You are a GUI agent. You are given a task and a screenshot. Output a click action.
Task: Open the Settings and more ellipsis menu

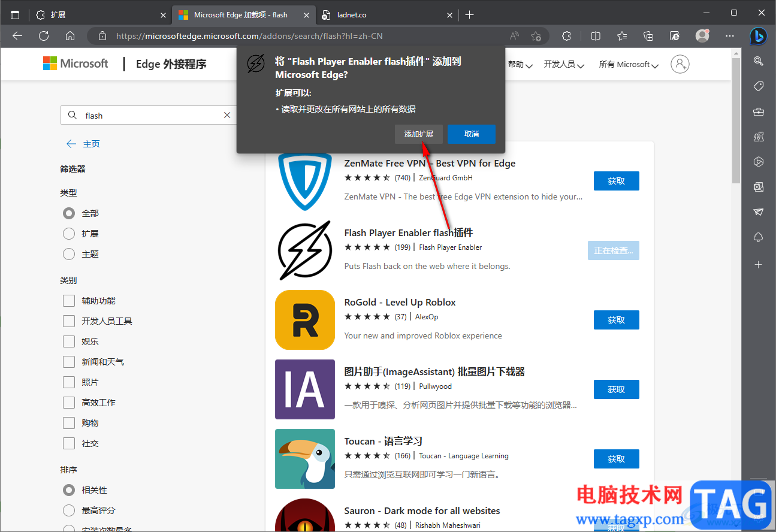730,36
